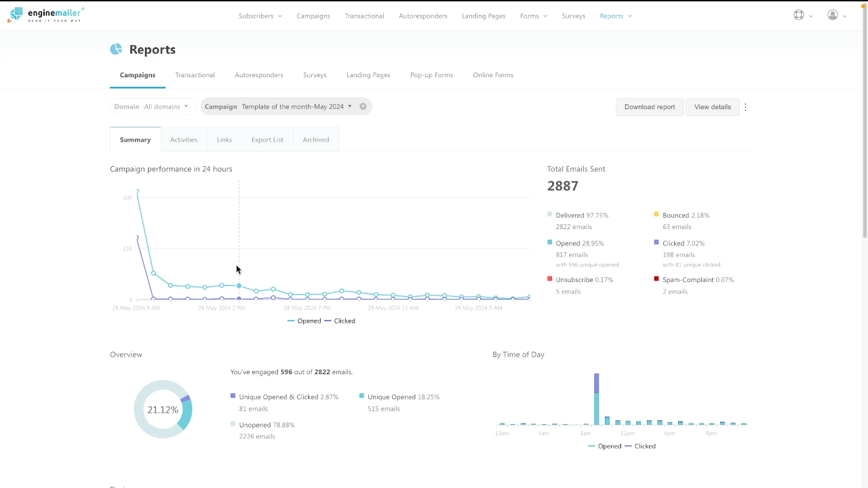868x488 pixels.
Task: Click the Spam-Complaint red indicator square
Action: coord(655,279)
